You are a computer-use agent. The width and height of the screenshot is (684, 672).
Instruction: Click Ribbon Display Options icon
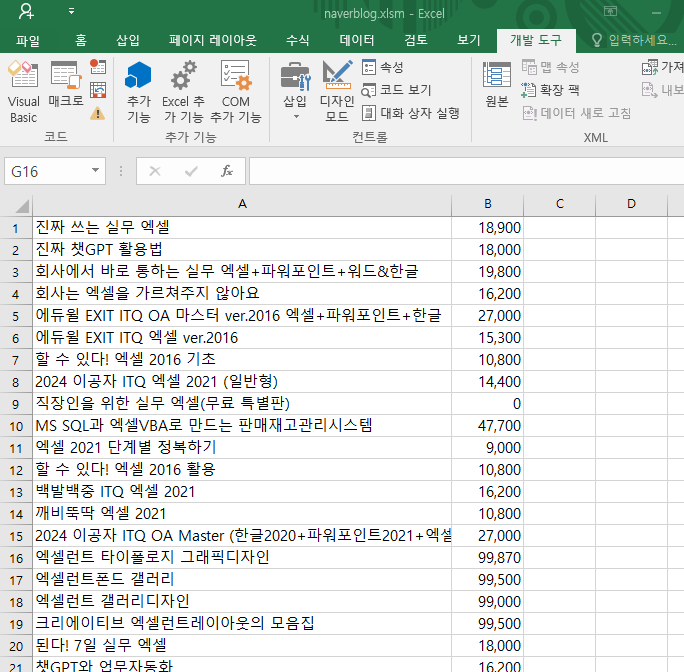pyautogui.click(x=610, y=11)
